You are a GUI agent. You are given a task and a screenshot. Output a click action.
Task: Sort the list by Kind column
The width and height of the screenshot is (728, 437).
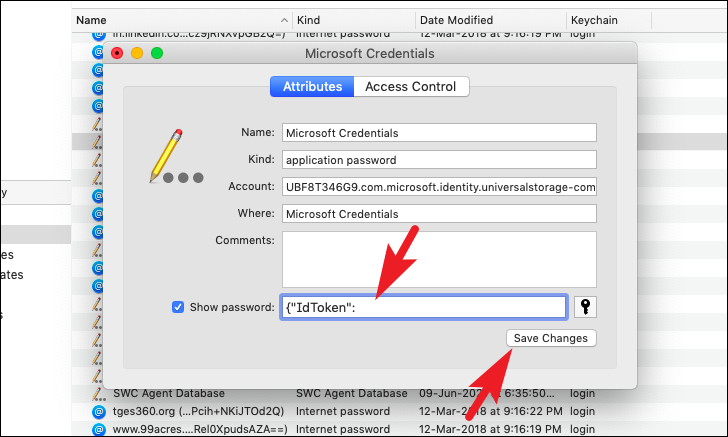pyautogui.click(x=354, y=20)
